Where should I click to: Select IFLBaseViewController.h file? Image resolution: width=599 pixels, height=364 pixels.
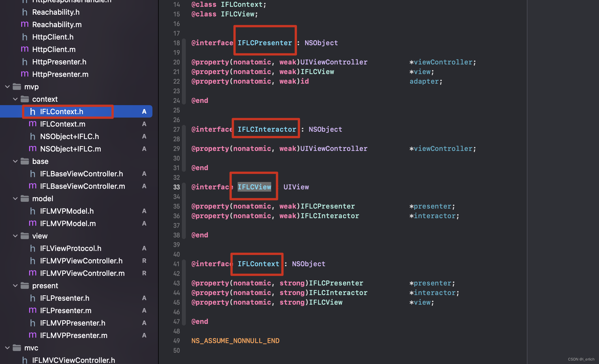(x=81, y=174)
